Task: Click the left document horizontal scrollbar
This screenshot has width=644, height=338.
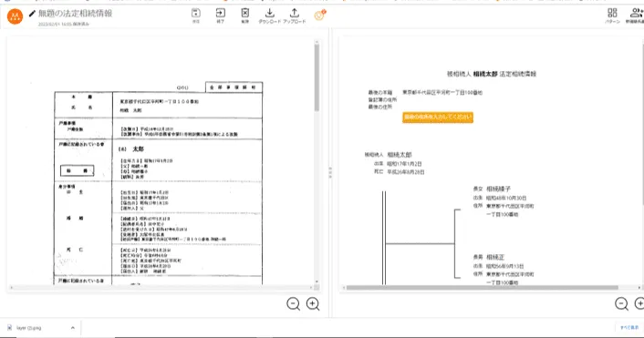Action: (162, 288)
